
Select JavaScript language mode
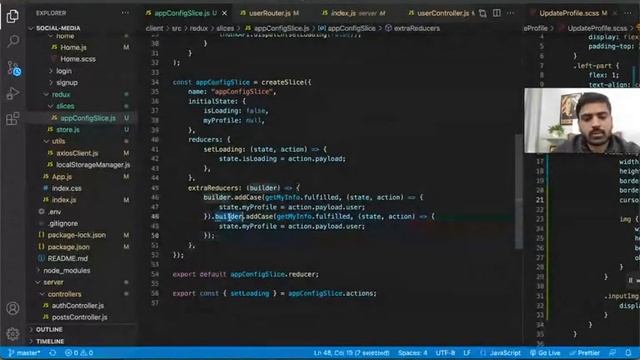505,353
